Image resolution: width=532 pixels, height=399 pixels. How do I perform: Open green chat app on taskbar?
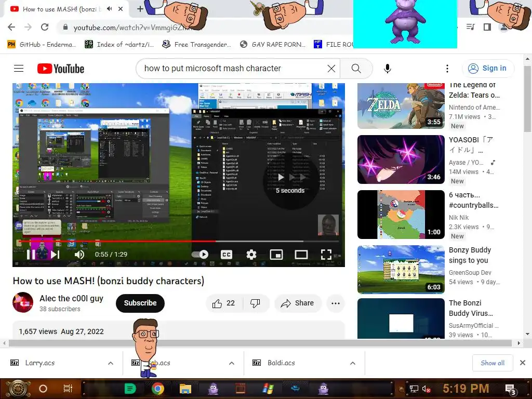(x=130, y=389)
